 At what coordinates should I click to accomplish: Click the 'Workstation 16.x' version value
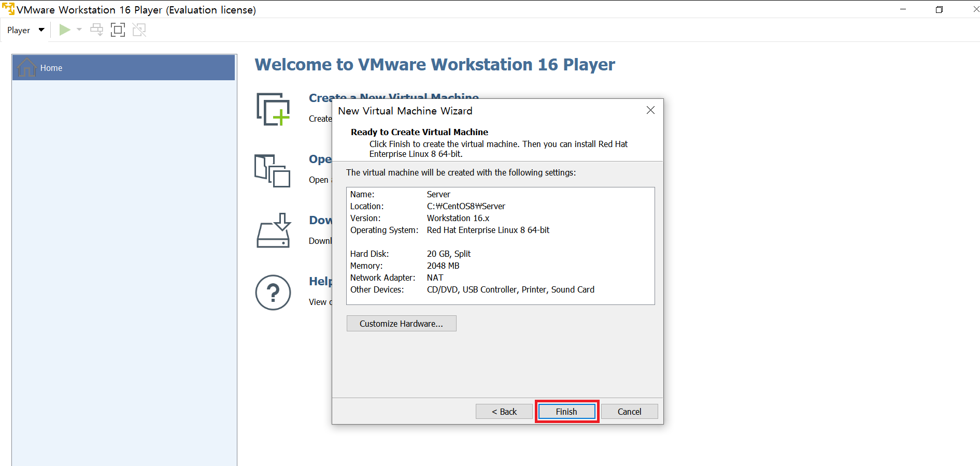[458, 218]
